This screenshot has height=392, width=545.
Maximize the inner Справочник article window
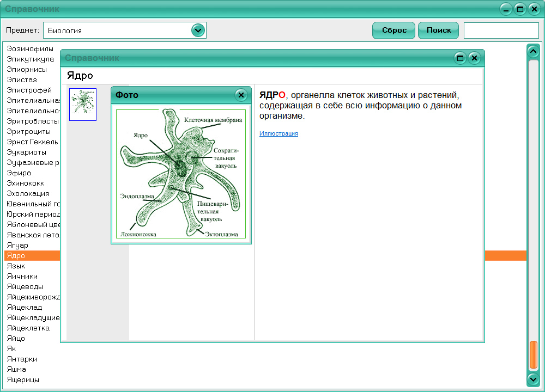(x=460, y=58)
